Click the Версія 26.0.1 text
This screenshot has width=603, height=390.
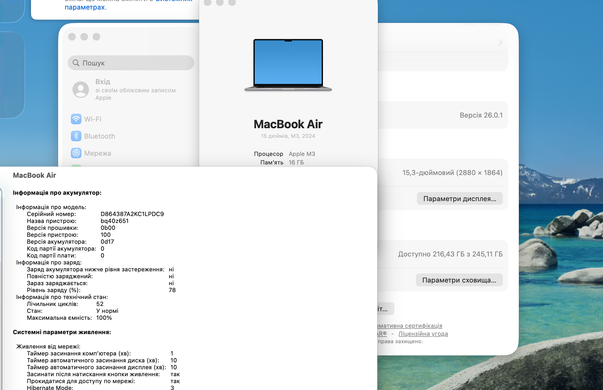481,115
